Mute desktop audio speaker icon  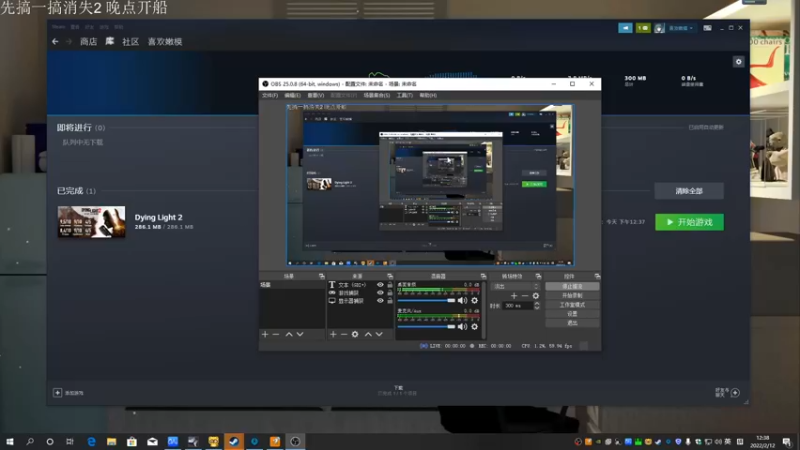[462, 301]
